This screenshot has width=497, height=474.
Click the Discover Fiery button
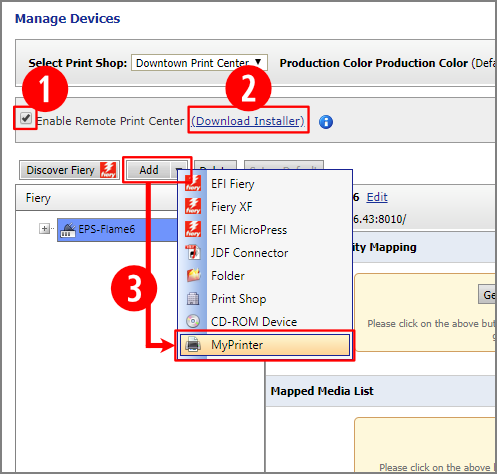click(x=69, y=170)
